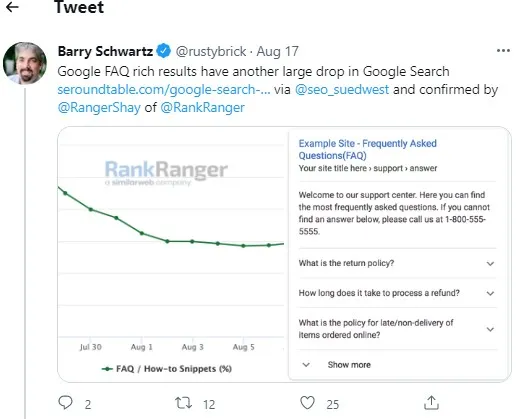Screen dimensions: 526x419
Task: Open the @rustybrick handle
Action: (x=211, y=51)
